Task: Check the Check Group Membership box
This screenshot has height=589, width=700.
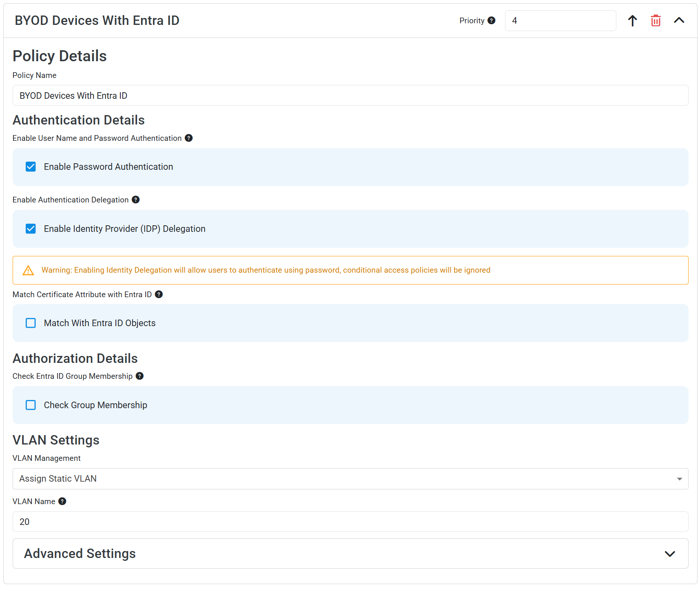Action: [x=31, y=405]
